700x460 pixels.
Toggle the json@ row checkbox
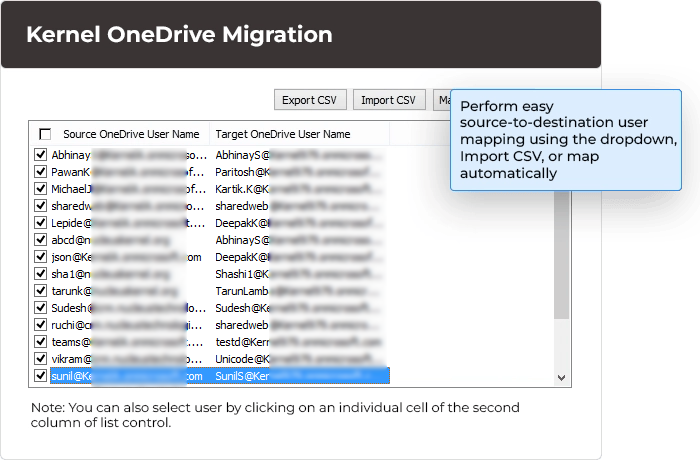click(x=41, y=257)
